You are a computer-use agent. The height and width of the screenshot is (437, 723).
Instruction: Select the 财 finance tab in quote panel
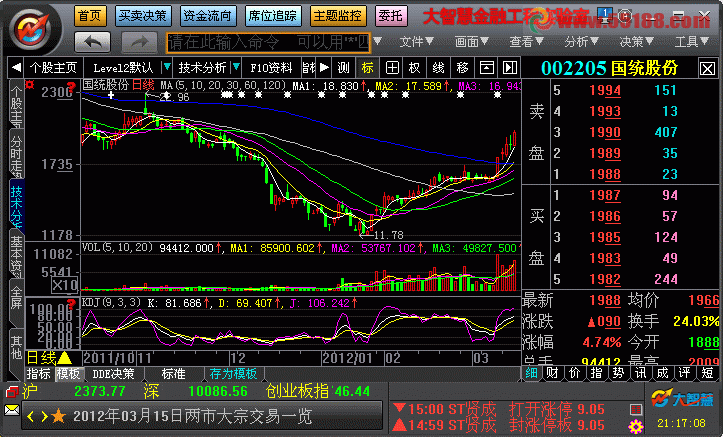tap(552, 373)
